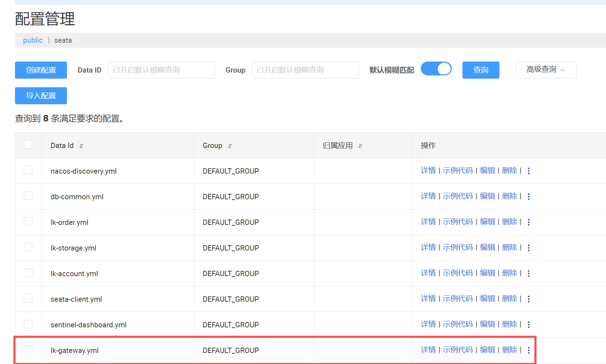Screen dimensions: 606x364
Task: Click 编辑 for lk-account.yml
Action: tap(487, 273)
